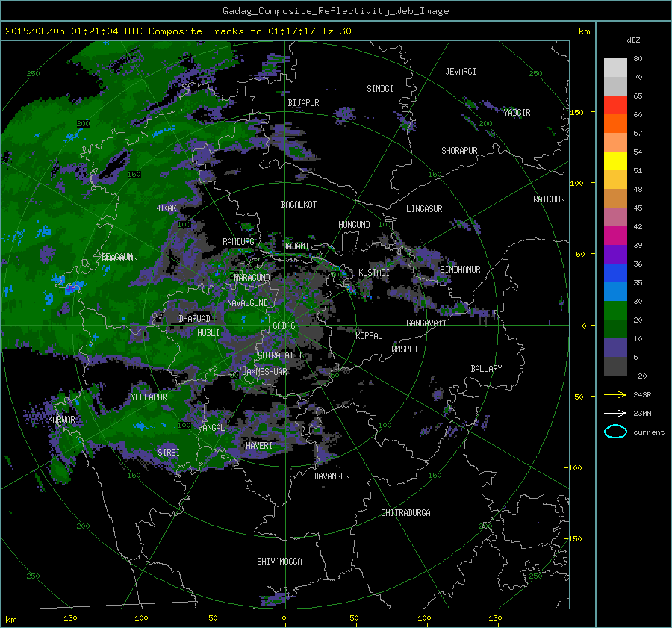The height and width of the screenshot is (628, 672).
Task: Click the -100 tick on right axis
Action: click(575, 467)
